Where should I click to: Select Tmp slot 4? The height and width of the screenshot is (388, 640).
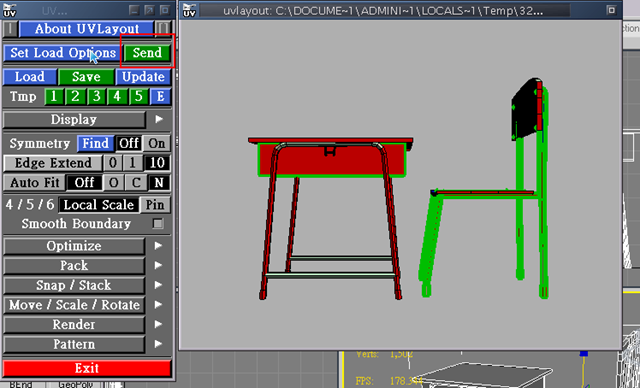[118, 97]
